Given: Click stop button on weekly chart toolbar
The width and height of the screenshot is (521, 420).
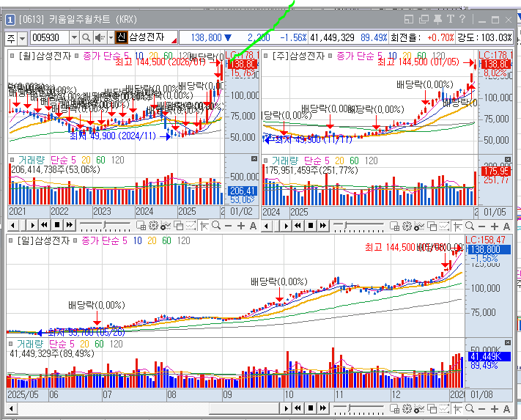Looking at the screenshot, I should (311, 226).
